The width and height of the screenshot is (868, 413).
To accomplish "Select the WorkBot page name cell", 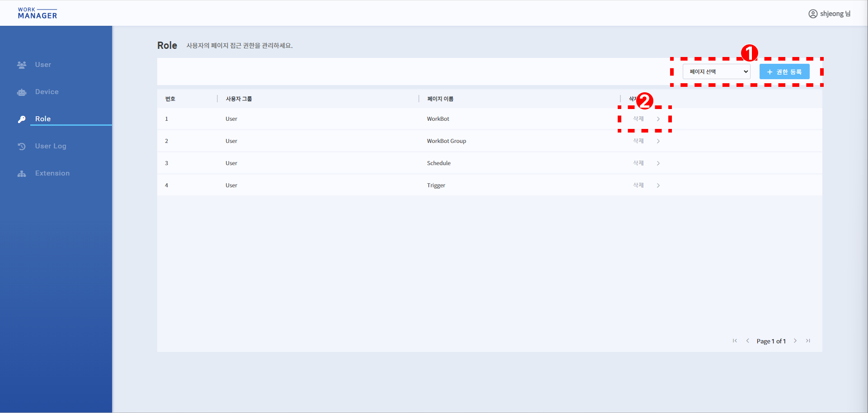I will click(438, 119).
